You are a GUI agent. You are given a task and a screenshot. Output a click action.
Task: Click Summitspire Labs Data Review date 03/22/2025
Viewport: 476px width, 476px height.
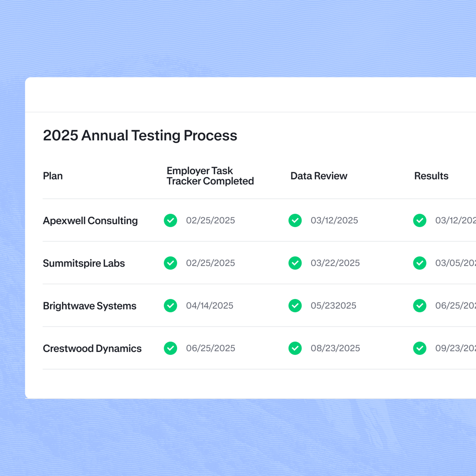coord(335,263)
